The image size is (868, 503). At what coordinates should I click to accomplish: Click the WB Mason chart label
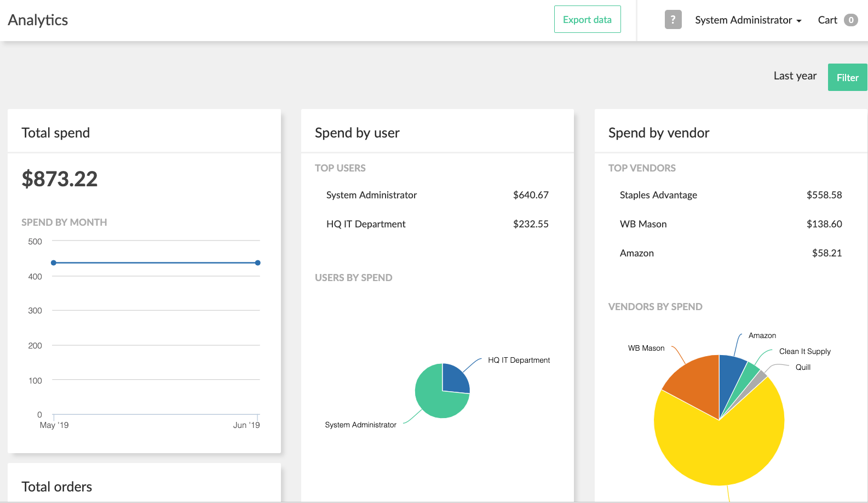click(646, 348)
